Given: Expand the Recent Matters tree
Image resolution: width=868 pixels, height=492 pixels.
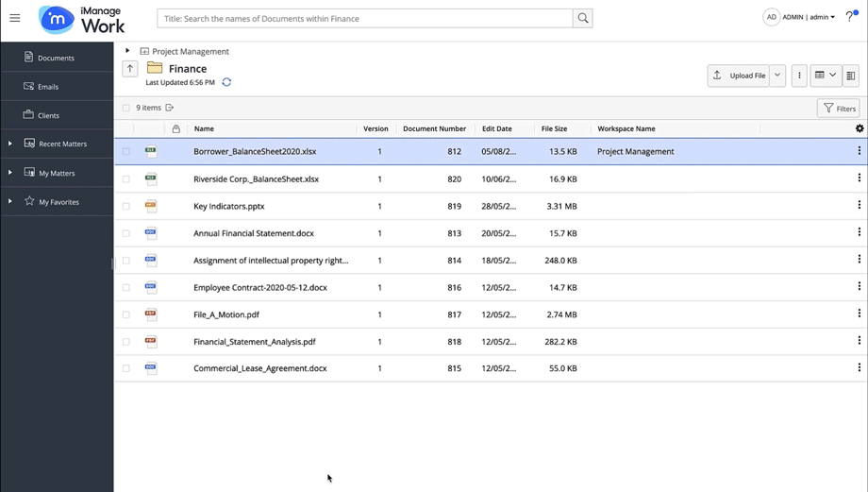Looking at the screenshot, I should [10, 144].
